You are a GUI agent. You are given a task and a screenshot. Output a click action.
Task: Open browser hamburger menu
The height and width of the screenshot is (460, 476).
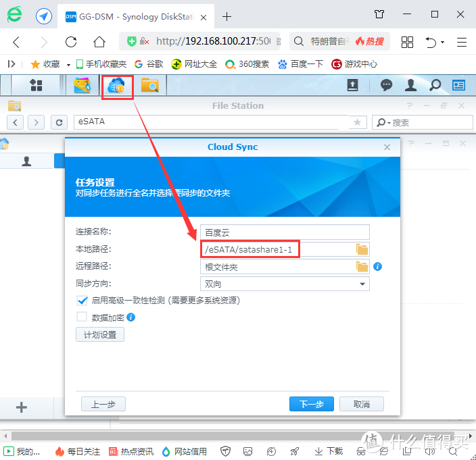click(x=461, y=42)
